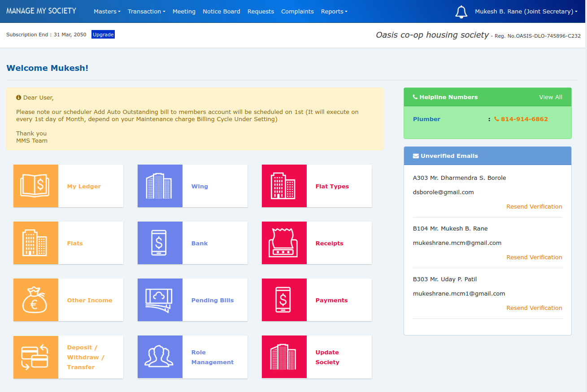Go to the Meeting menu item
Viewport: 587px width, 392px height.
[184, 12]
